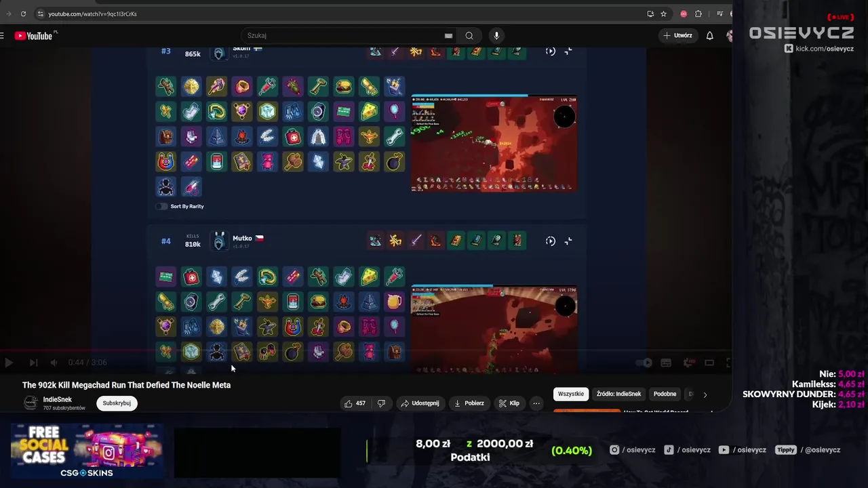
Task: Search by voice with the microphone icon
Action: 496,35
